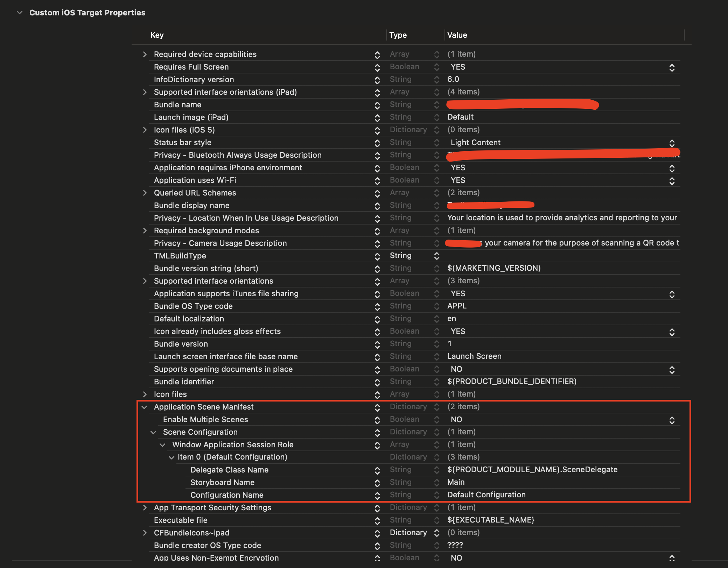Toggle the Application uses Wi-Fi value popup

tap(672, 180)
